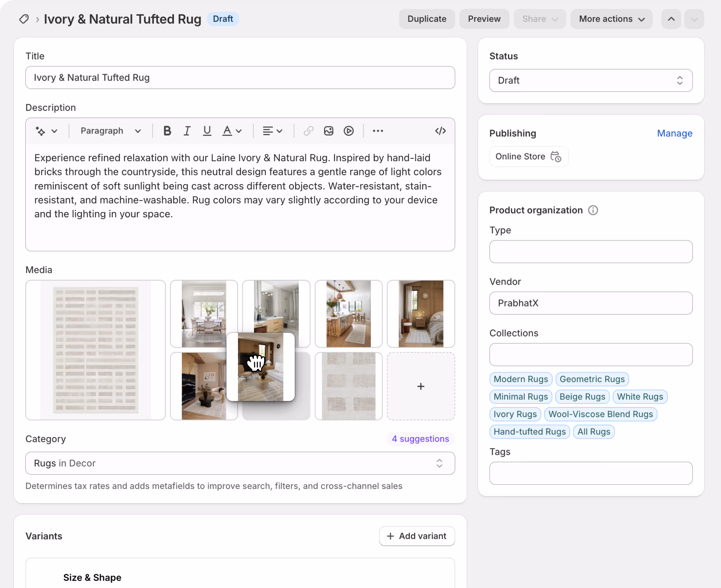The height and width of the screenshot is (588, 721).
Task: Select the main rug product image
Action: [x=96, y=350]
